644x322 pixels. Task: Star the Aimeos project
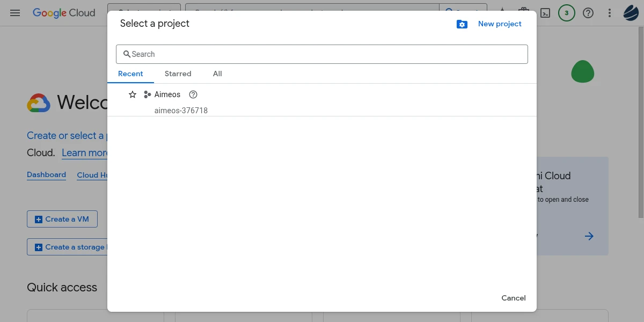pos(133,94)
